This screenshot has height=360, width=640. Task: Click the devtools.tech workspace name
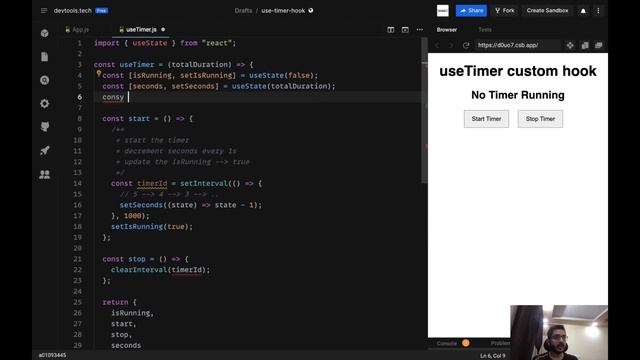click(x=73, y=11)
